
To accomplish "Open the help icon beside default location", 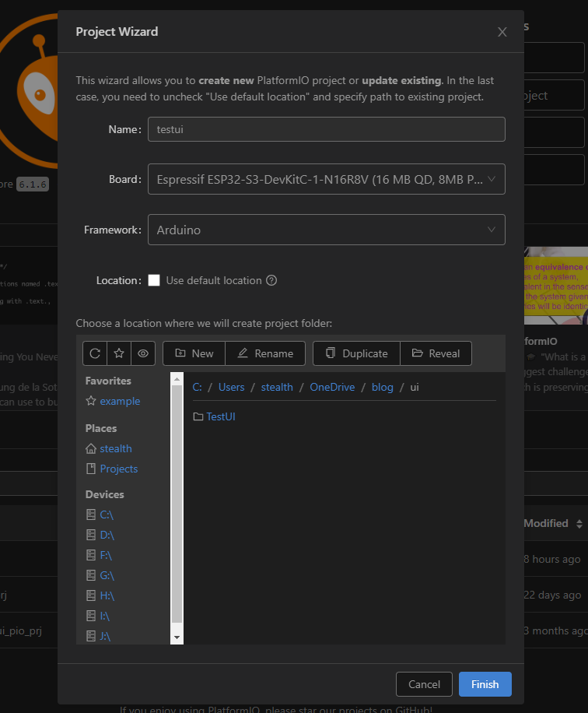I will coord(271,280).
